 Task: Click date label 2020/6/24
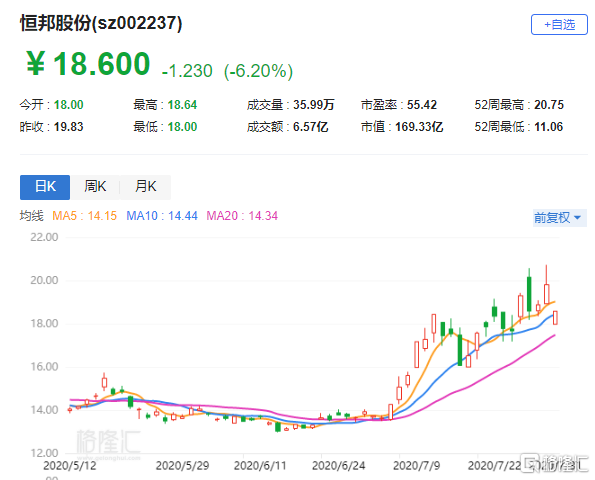338,466
